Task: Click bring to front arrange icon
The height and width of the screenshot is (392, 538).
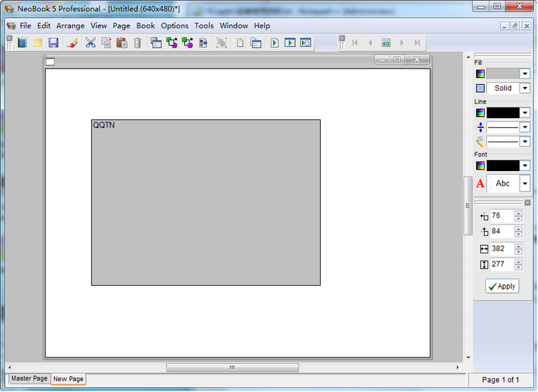Action: [172, 43]
